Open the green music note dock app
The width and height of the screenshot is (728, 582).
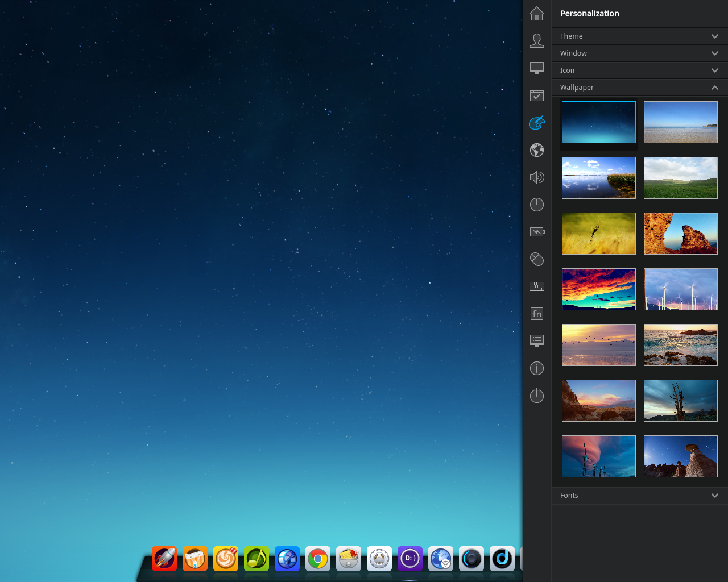pos(257,559)
